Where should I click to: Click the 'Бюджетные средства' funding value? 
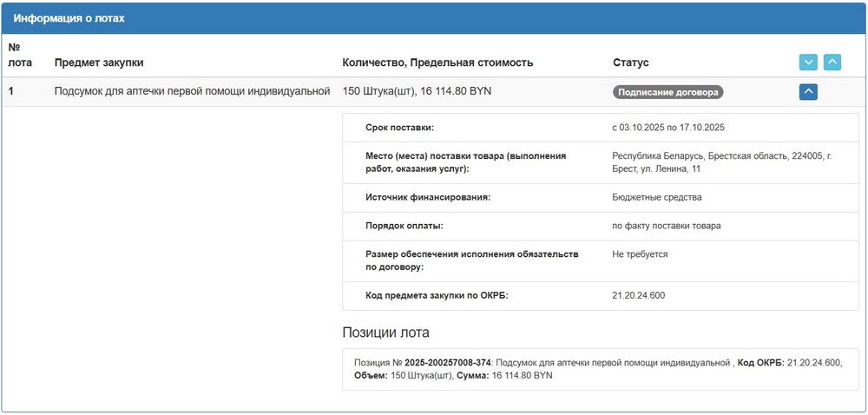pos(656,197)
